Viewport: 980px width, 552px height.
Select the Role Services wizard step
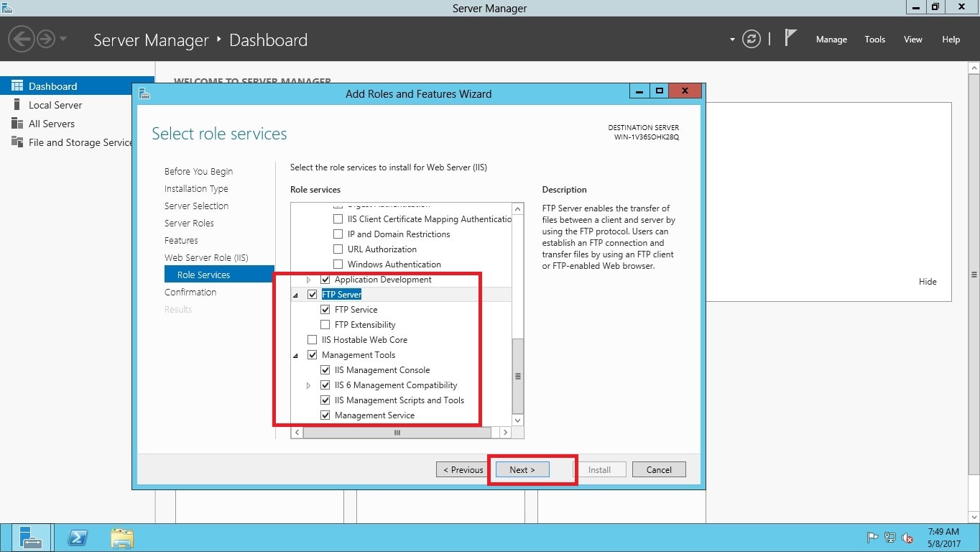220,275
